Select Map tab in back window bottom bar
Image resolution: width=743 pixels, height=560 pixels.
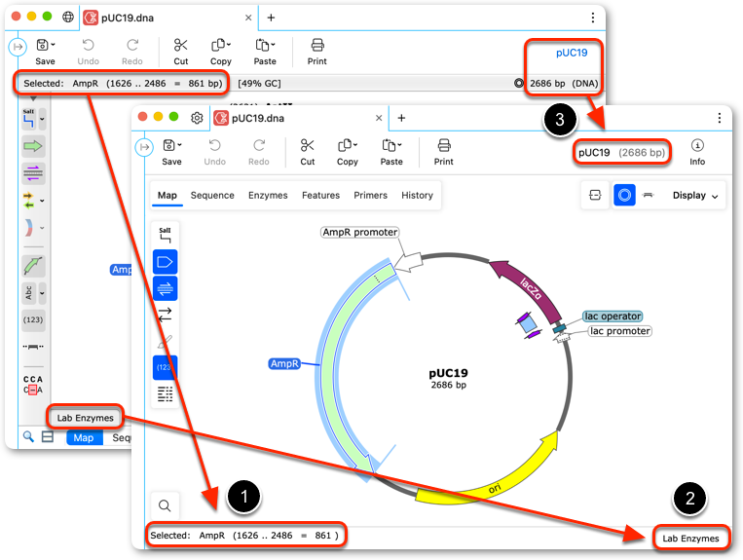(84, 437)
